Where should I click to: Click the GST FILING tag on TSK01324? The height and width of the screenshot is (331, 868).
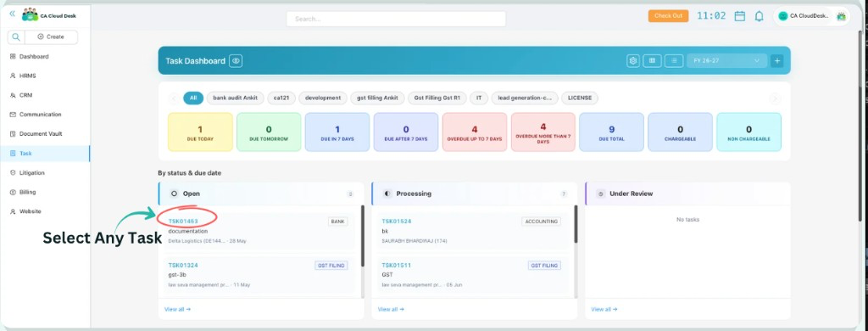(x=331, y=266)
